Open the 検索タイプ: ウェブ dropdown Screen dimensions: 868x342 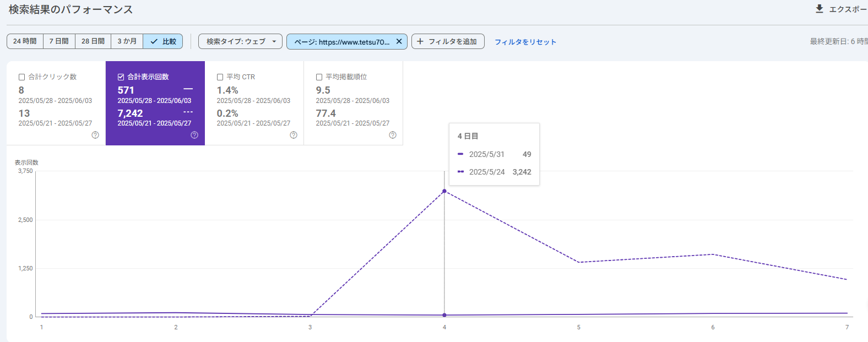240,41
